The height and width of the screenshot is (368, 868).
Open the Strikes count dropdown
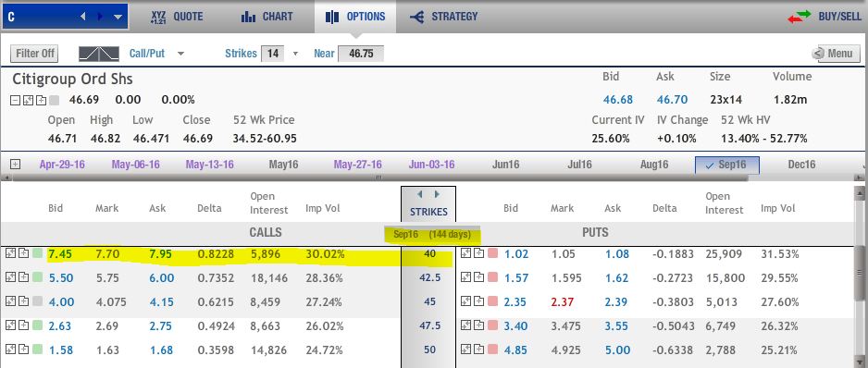coord(295,54)
